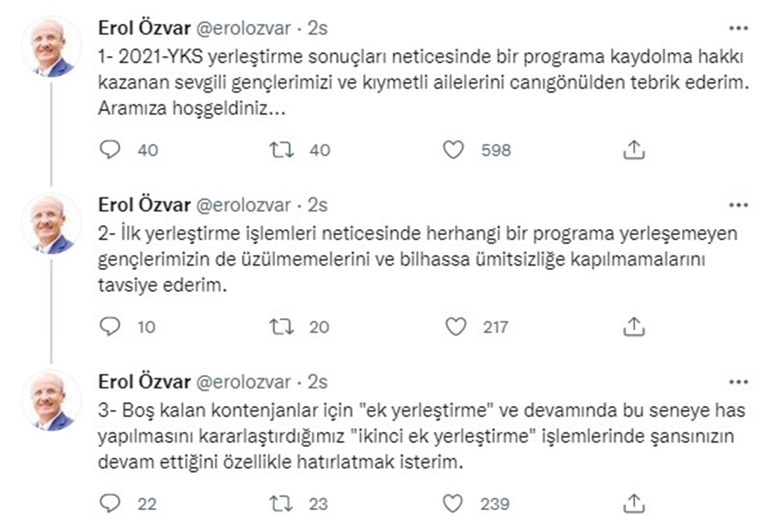Click the 2s timestamp on the first tweet
Screen dimensions: 772x532
[317, 28]
